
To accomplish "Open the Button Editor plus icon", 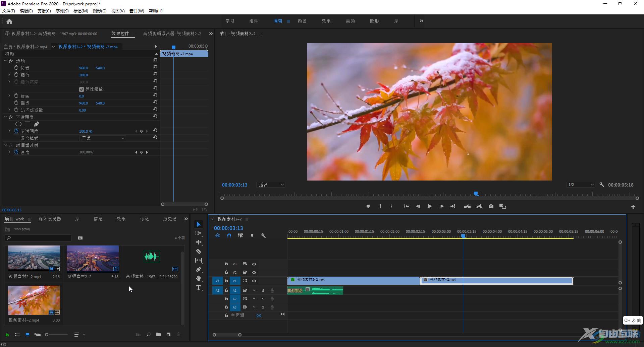I will coord(633,207).
